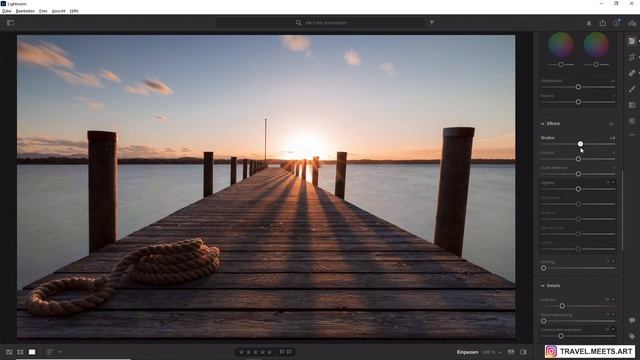Open the Bearbeiten menu
Screen dimensions: 640x360
click(25, 11)
